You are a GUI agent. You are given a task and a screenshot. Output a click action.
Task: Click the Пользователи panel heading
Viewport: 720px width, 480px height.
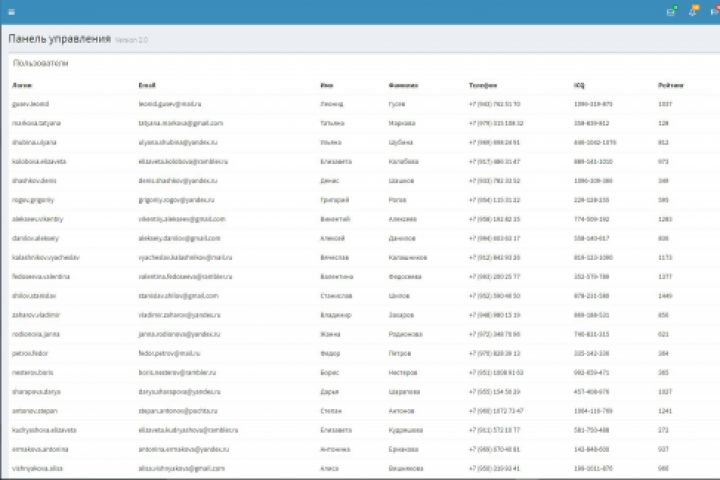tap(40, 63)
